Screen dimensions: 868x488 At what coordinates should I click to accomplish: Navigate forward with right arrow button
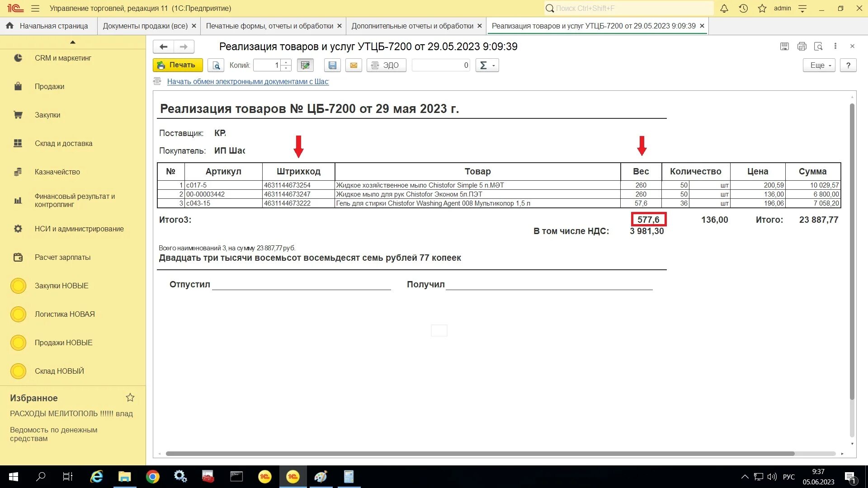(x=184, y=47)
